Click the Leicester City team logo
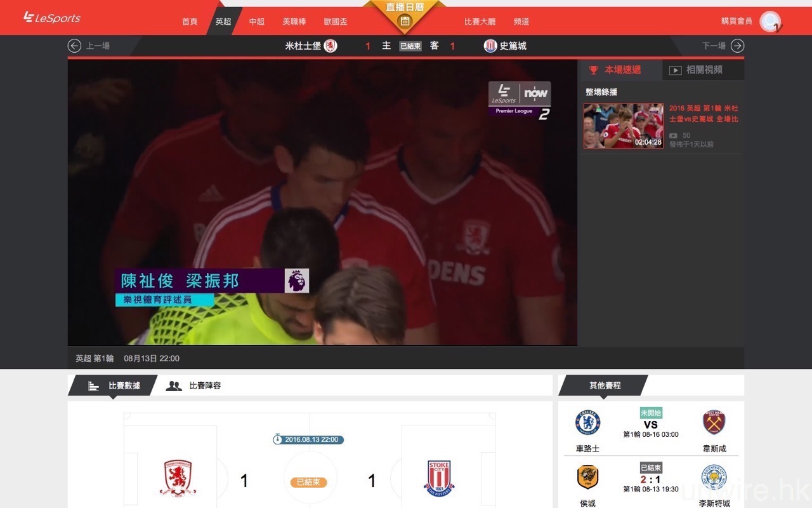The image size is (812, 508). point(714,478)
